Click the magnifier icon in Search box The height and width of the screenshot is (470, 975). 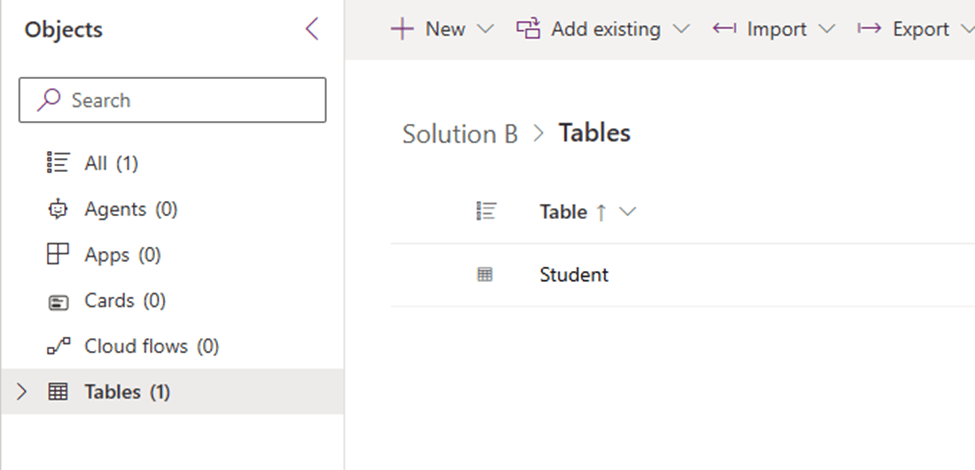point(49,100)
